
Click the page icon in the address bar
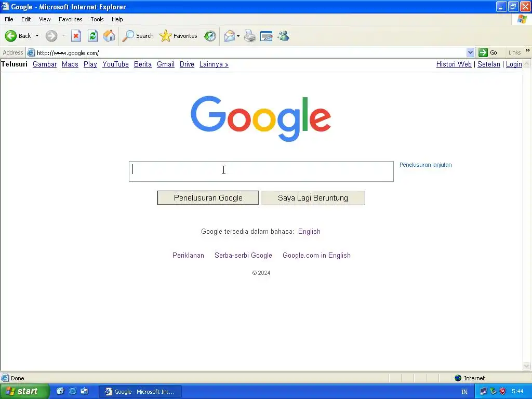click(31, 52)
